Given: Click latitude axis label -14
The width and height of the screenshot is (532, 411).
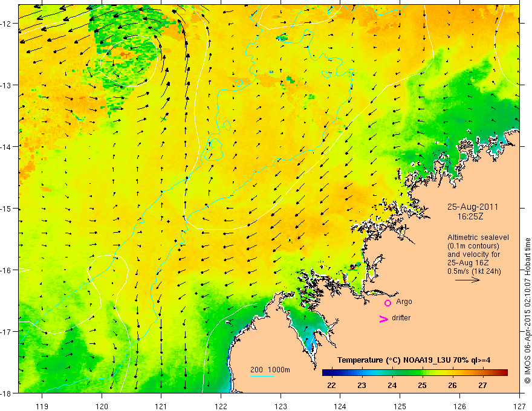Looking at the screenshot, I should point(7,147).
